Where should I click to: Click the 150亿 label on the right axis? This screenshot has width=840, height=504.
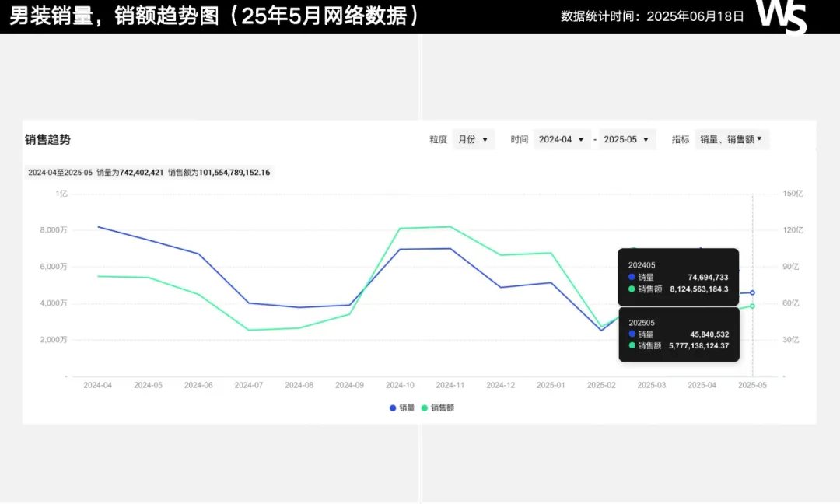click(793, 194)
